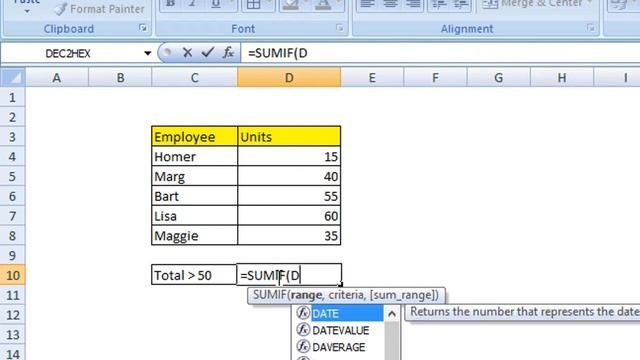The image size is (640, 360).
Task: Click the Bart cell
Action: (x=194, y=196)
